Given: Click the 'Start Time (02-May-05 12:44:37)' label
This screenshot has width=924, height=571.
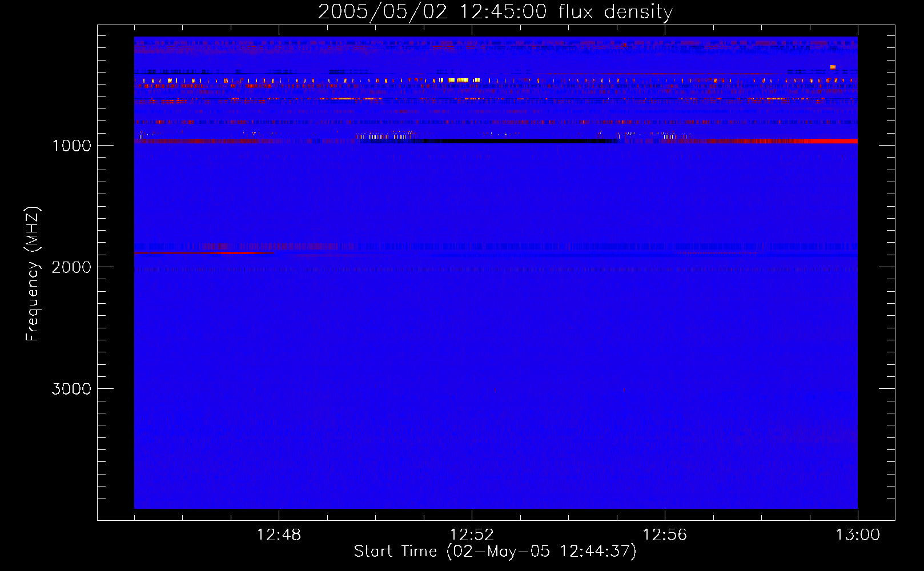Looking at the screenshot, I should coord(495,552).
